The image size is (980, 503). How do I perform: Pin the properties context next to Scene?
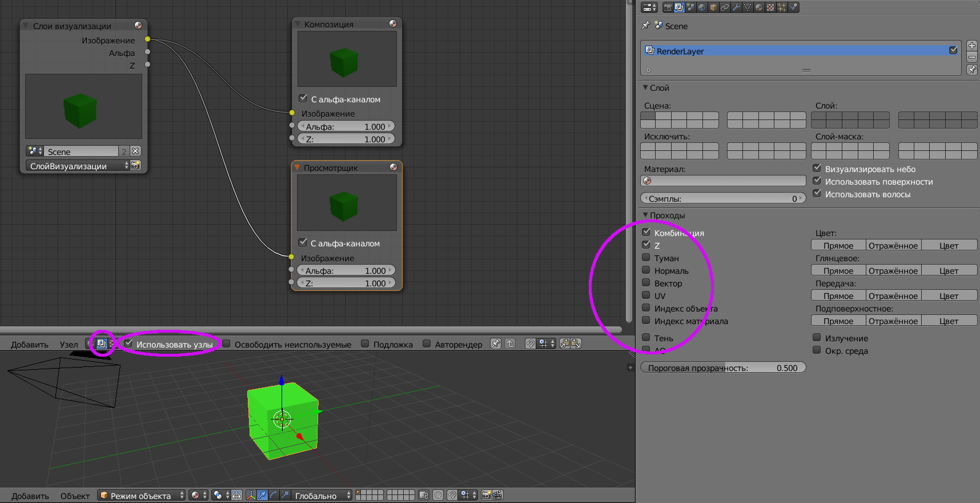pyautogui.click(x=646, y=26)
